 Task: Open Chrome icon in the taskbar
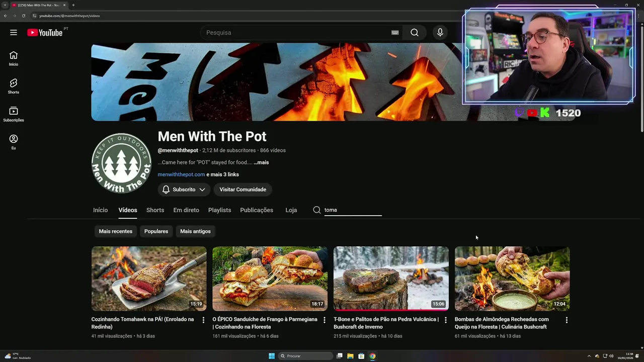(x=372, y=356)
